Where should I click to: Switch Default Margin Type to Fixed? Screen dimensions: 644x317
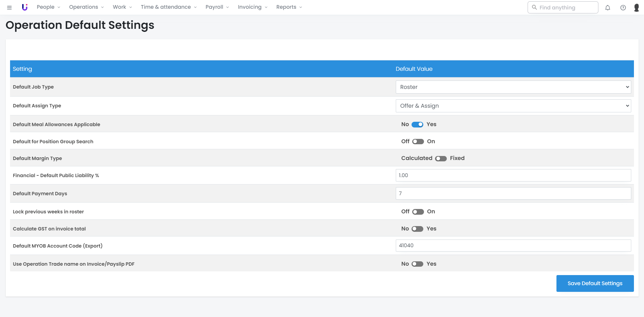click(441, 158)
